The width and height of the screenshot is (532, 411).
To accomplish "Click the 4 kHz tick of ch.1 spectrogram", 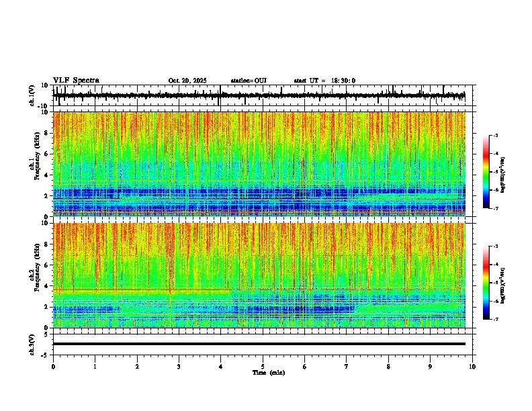I will [46, 175].
